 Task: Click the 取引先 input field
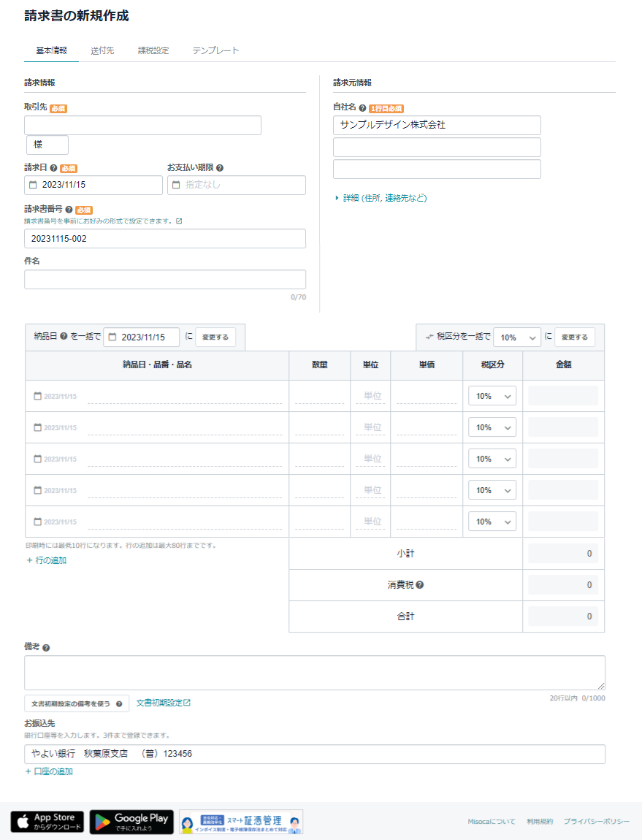(x=142, y=126)
